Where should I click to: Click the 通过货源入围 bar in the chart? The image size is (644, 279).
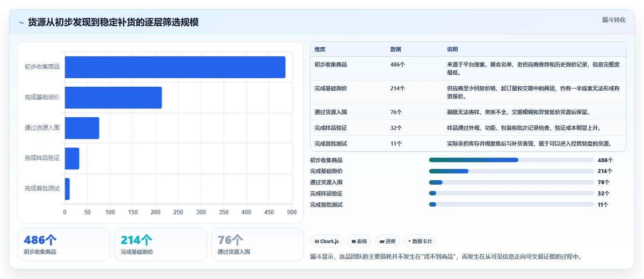82,128
